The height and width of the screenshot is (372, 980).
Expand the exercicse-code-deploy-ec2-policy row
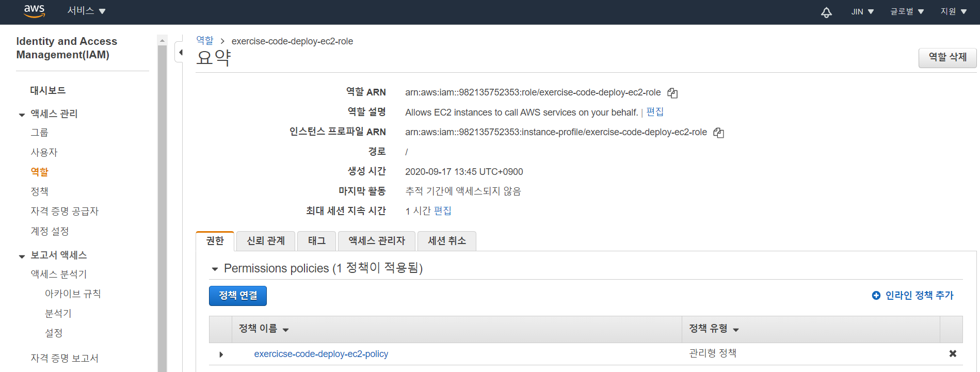[x=221, y=354]
